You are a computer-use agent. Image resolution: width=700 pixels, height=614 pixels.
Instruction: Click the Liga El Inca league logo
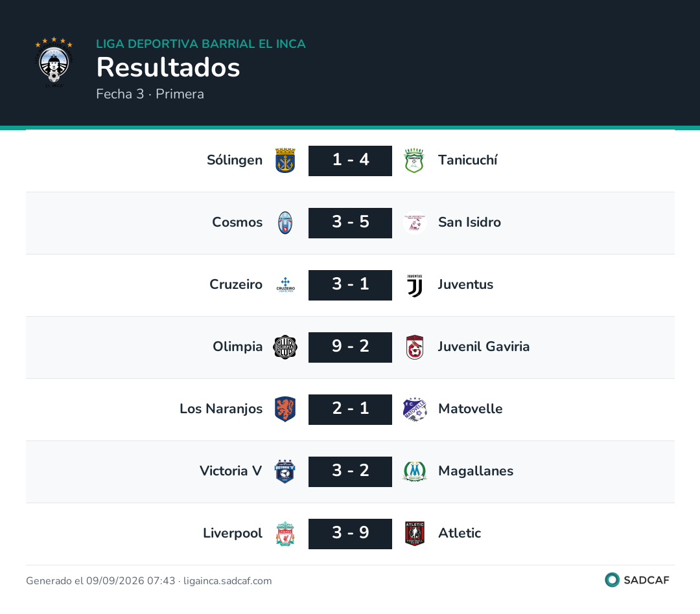point(54,62)
